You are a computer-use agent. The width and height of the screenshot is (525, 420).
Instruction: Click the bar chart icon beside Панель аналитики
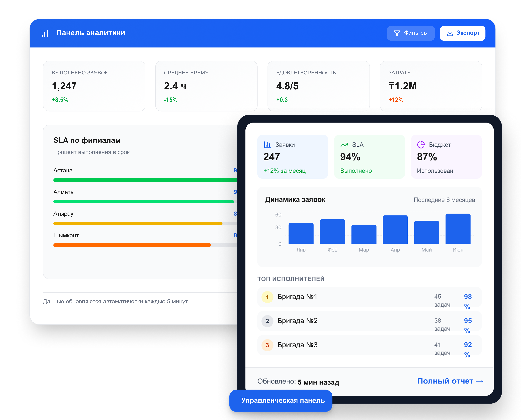(45, 33)
